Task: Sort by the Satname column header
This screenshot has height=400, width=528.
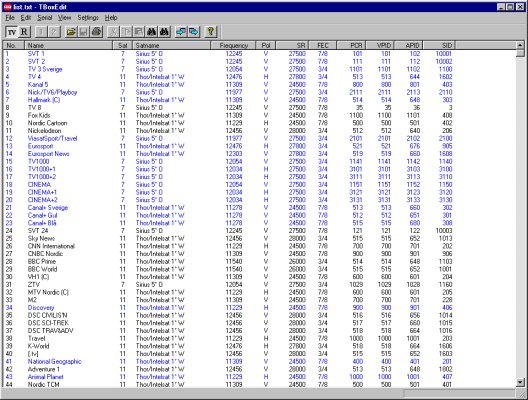Action: click(x=171, y=45)
